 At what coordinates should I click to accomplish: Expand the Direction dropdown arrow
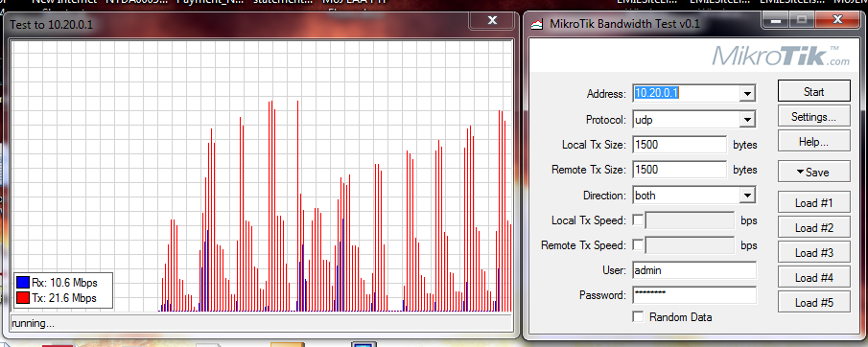[x=747, y=195]
